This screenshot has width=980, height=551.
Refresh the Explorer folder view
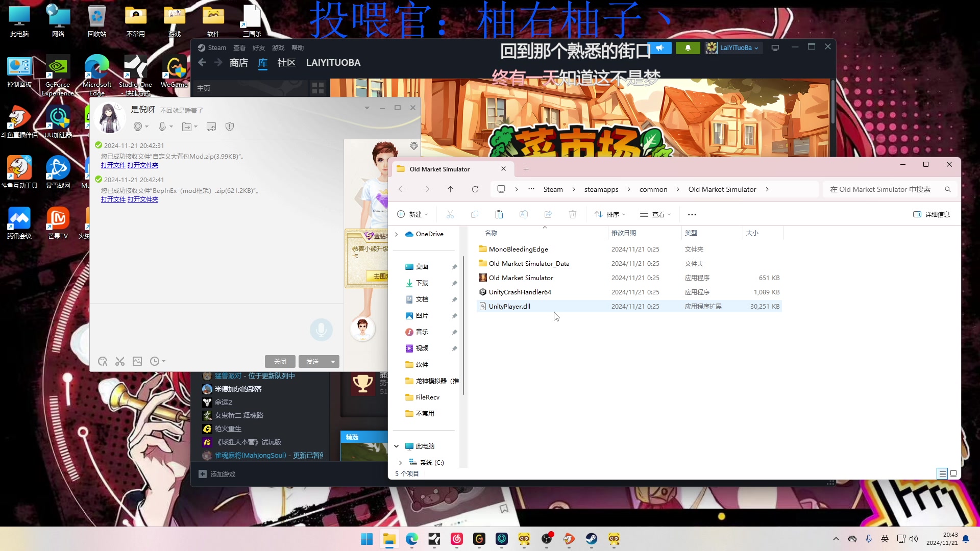click(x=475, y=189)
